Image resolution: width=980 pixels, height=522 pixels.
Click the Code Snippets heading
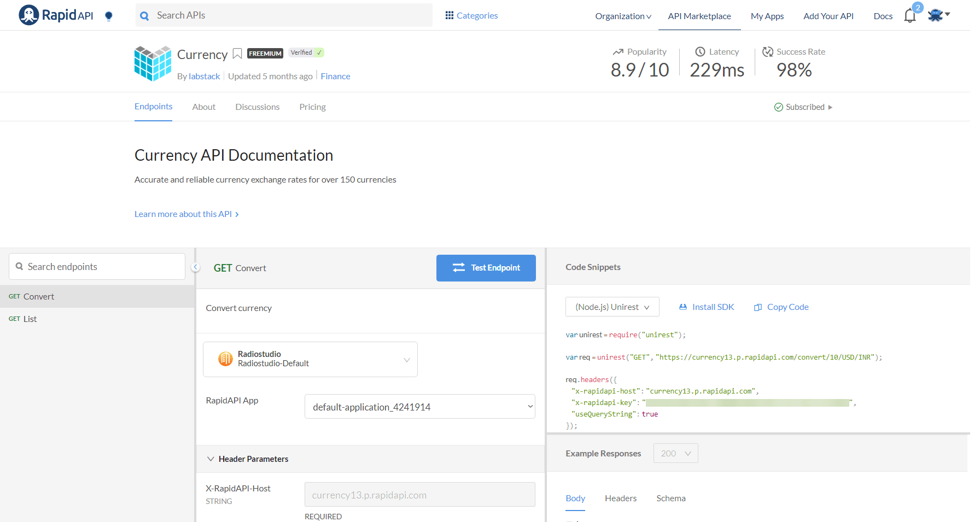coord(593,267)
